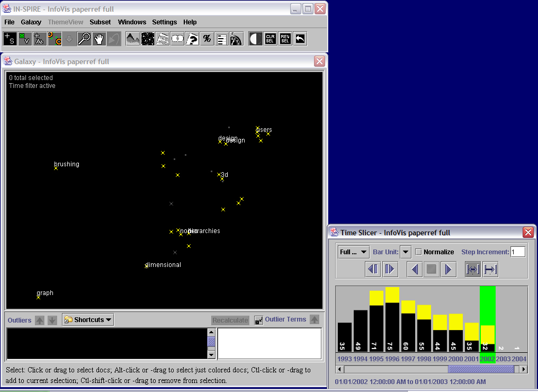Viewport: 538px width, 392px height.
Task: Select the highlighted 2002 bar
Action: [488, 338]
